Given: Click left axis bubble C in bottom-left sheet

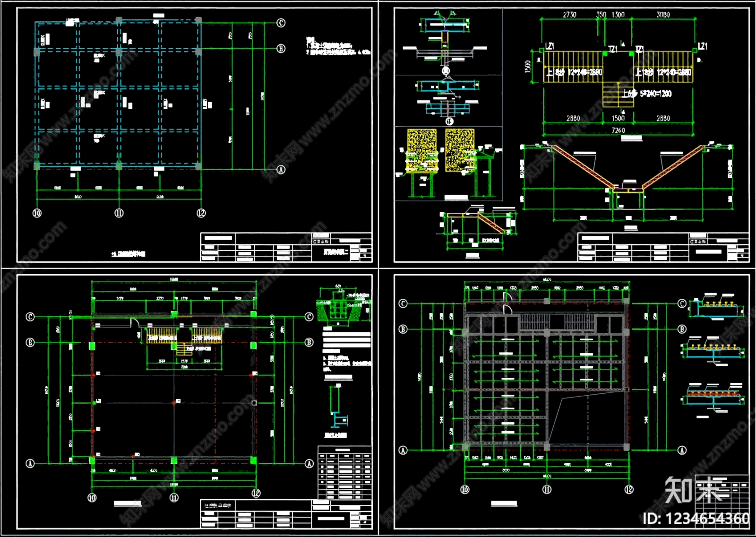Looking at the screenshot, I should click(x=30, y=317).
